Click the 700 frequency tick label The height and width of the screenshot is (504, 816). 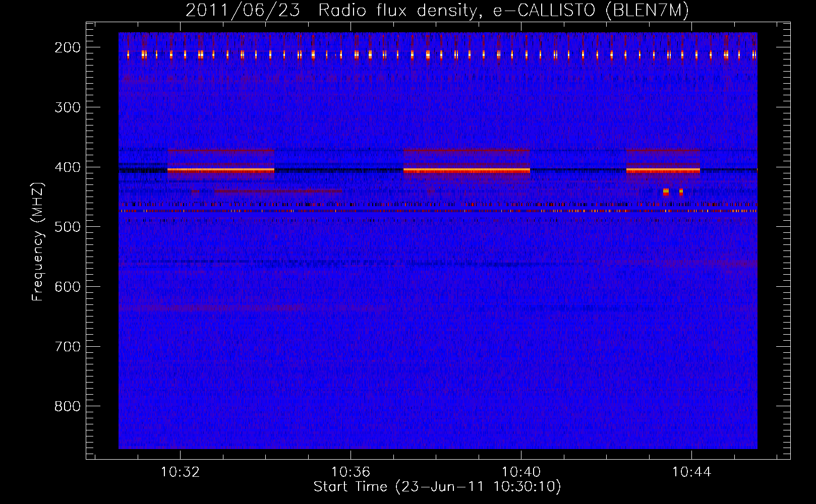pyautogui.click(x=68, y=346)
